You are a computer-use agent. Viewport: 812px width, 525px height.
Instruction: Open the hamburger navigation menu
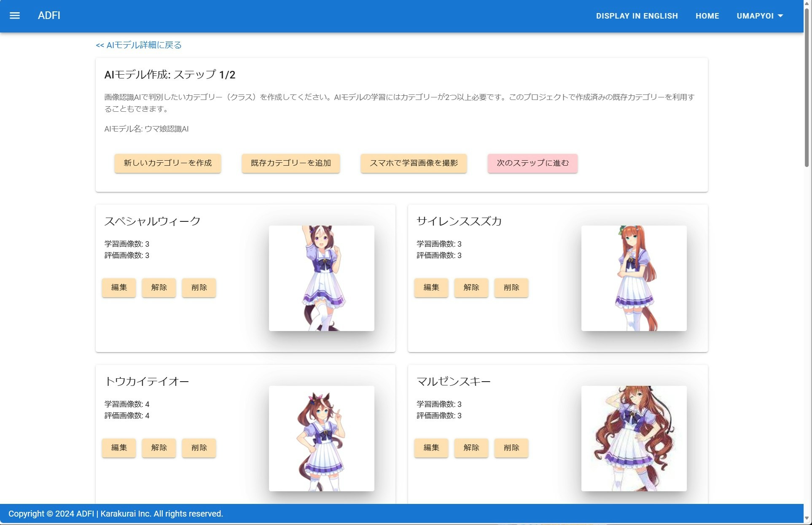tap(15, 15)
